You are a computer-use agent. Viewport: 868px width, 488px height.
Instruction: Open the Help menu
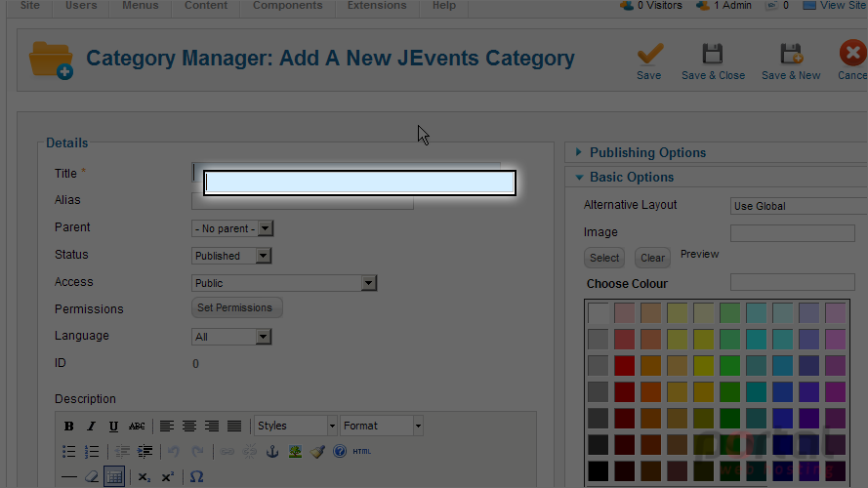click(x=444, y=6)
